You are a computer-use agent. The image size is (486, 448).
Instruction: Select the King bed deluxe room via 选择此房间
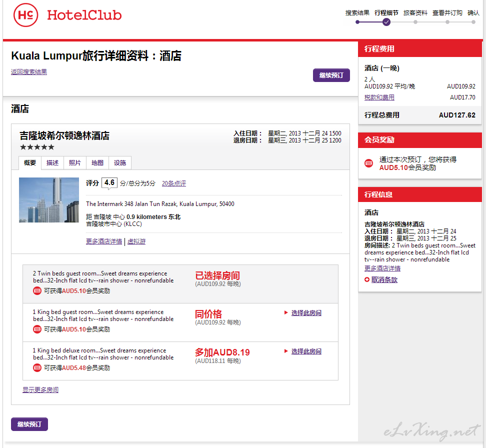306,351
